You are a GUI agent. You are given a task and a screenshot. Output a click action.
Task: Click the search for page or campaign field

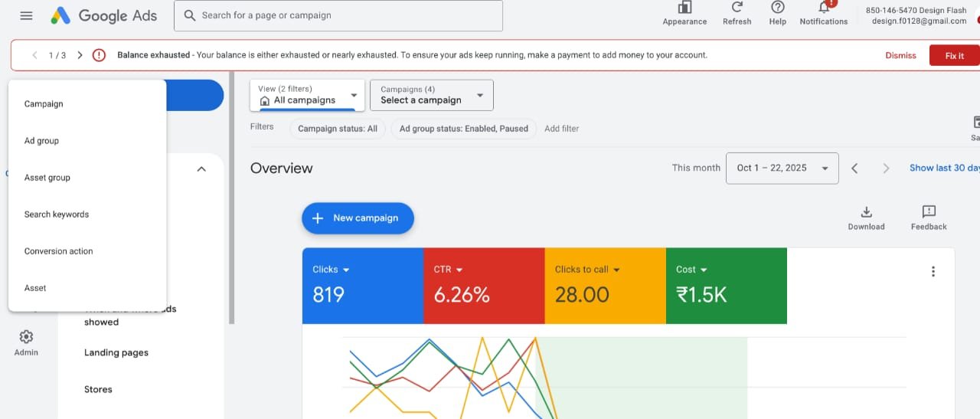click(x=338, y=15)
